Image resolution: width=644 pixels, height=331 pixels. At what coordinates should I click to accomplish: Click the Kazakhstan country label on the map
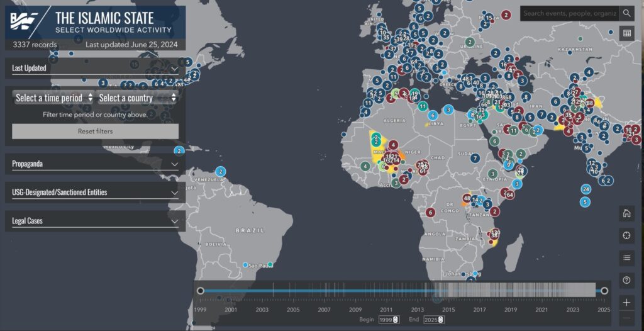[x=575, y=49]
